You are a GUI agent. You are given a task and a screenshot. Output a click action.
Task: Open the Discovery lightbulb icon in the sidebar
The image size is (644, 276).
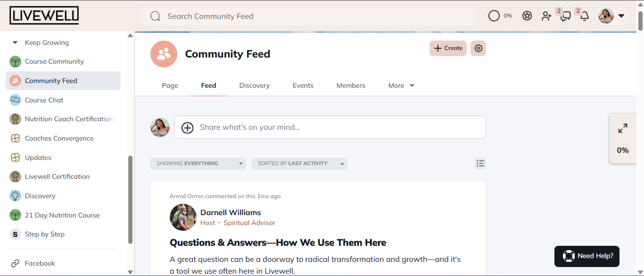pos(15,195)
